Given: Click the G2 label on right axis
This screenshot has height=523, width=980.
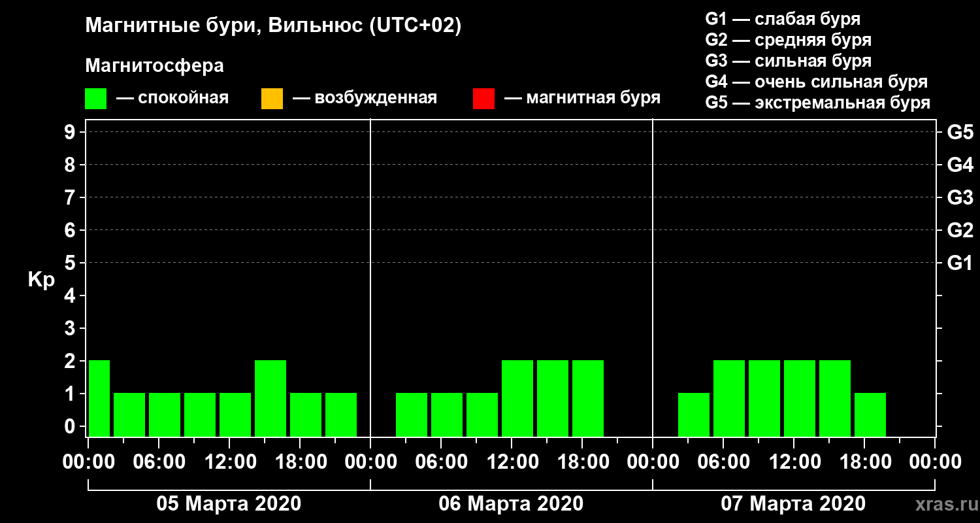Looking at the screenshot, I should tap(960, 231).
